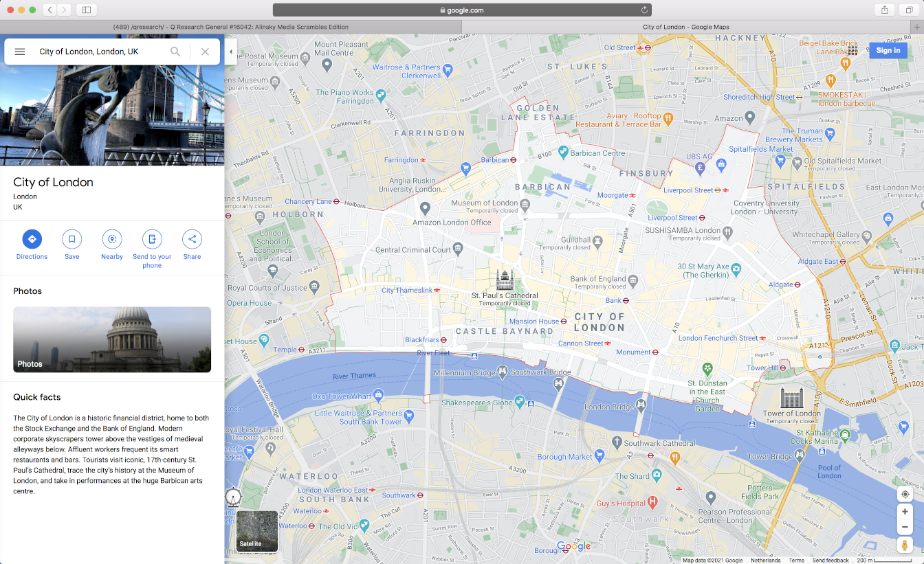
Task: Save City of London place
Action: pos(72,245)
